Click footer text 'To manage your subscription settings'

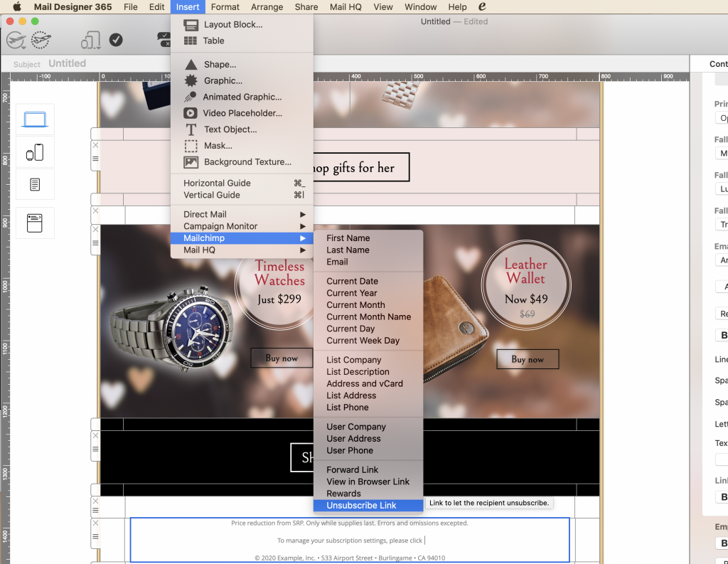333,541
